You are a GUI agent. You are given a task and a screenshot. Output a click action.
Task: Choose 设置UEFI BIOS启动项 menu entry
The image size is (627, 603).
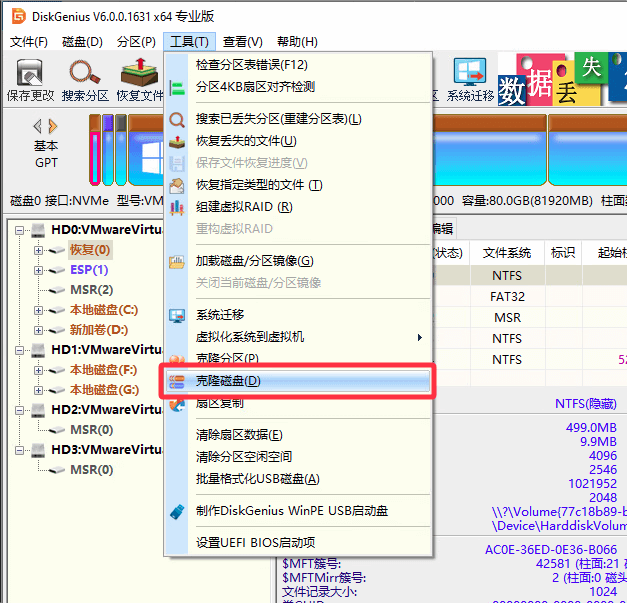pos(255,543)
